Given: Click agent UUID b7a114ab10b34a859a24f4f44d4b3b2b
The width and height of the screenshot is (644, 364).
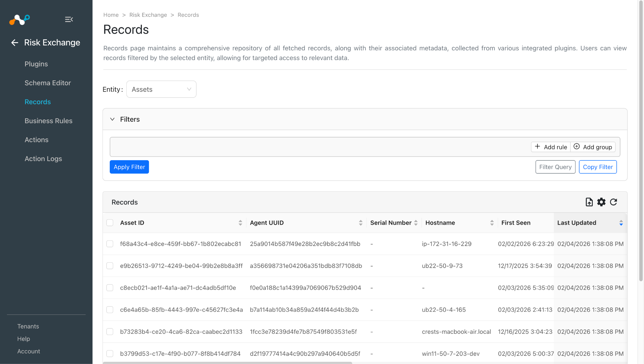Looking at the screenshot, I should pyautogui.click(x=304, y=310).
